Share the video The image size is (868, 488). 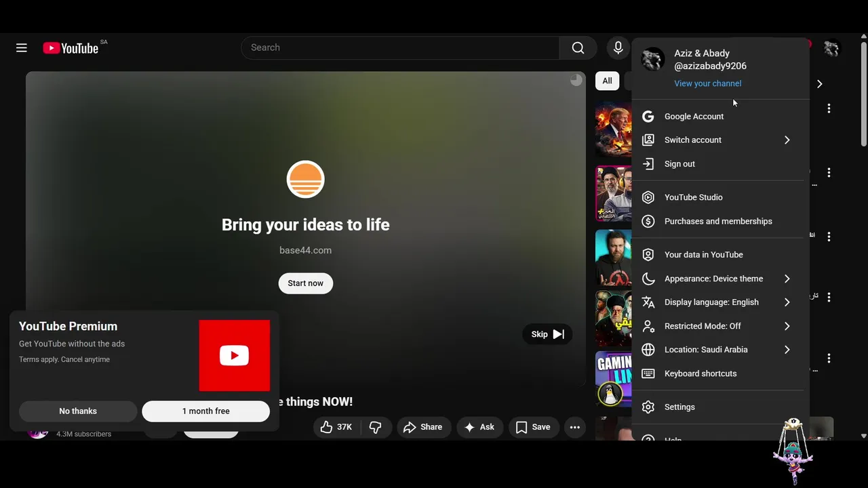tap(423, 427)
